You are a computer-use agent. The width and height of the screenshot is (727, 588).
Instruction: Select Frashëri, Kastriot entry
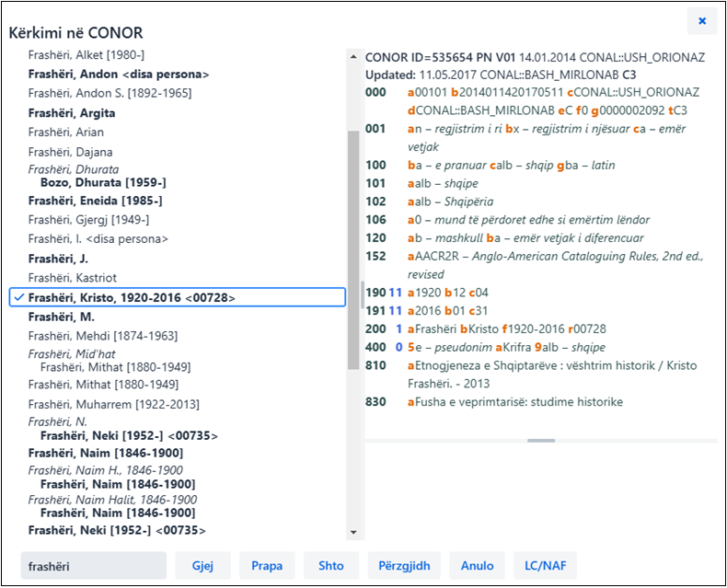pos(73,278)
